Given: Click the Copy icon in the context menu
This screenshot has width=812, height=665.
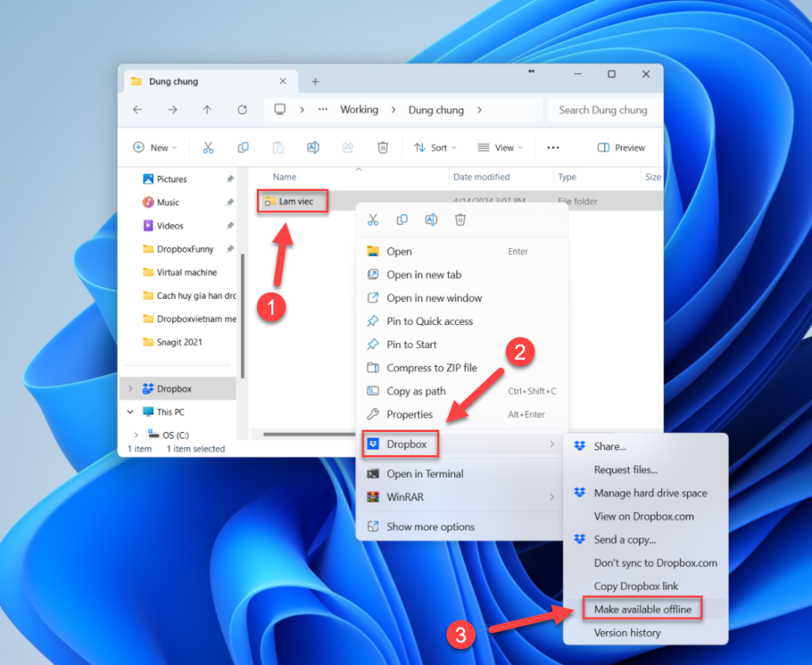Looking at the screenshot, I should 402,220.
